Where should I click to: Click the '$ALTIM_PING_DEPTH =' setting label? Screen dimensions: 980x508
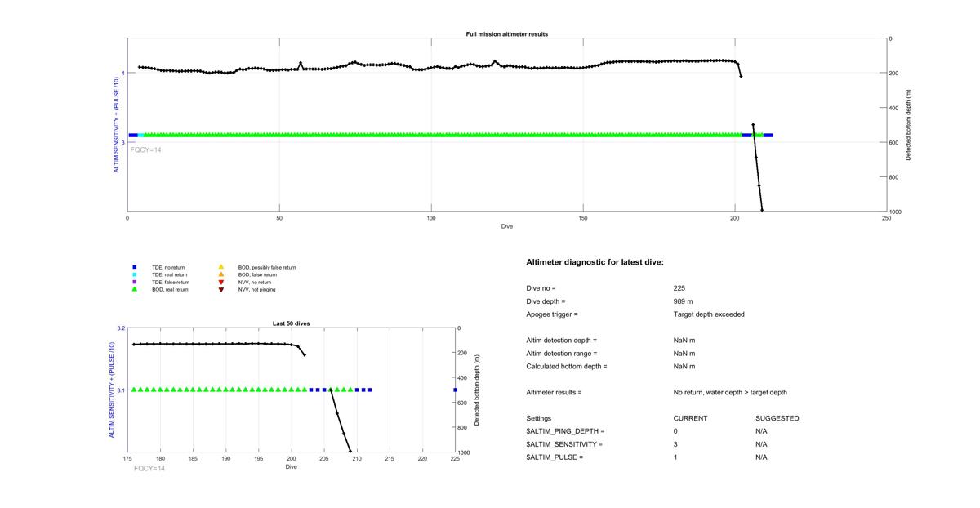tap(565, 431)
